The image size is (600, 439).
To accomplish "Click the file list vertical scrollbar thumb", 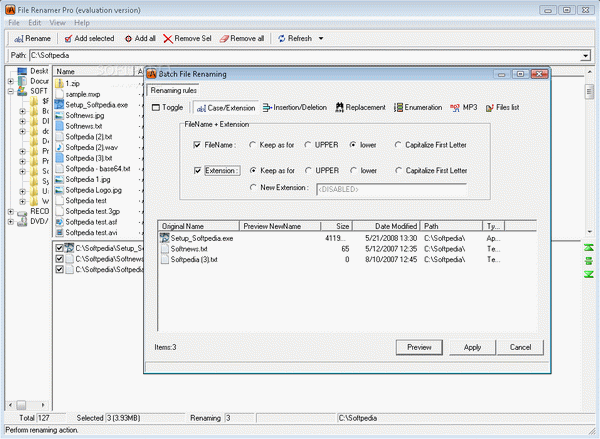I will [x=589, y=92].
